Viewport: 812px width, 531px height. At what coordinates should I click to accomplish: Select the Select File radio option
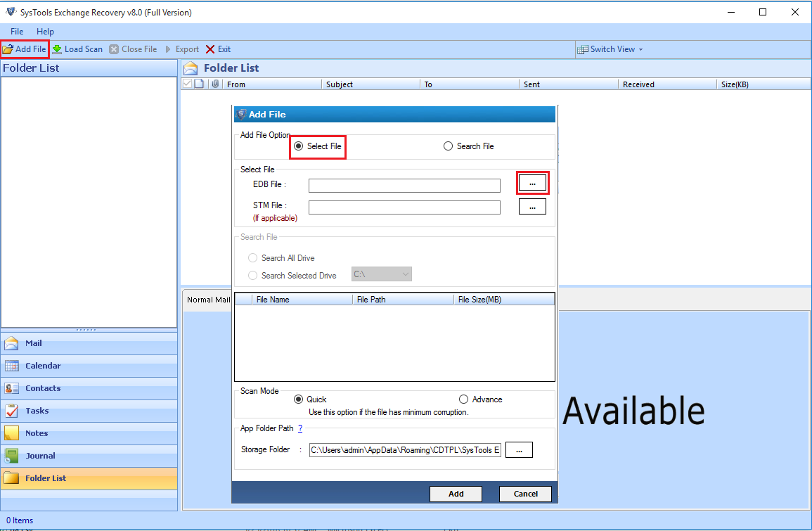(x=298, y=146)
